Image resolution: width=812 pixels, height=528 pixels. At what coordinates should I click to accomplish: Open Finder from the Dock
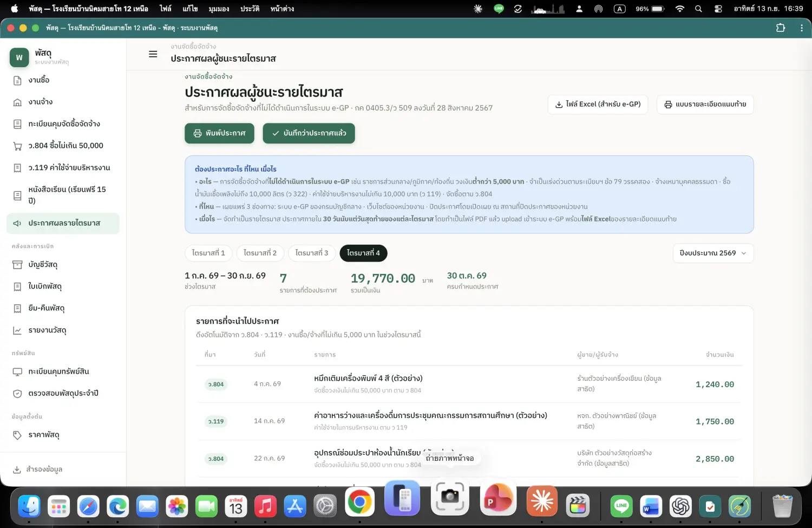pyautogui.click(x=29, y=507)
